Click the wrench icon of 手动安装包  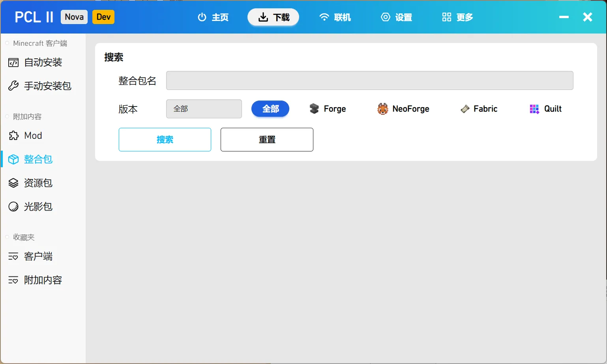click(13, 86)
